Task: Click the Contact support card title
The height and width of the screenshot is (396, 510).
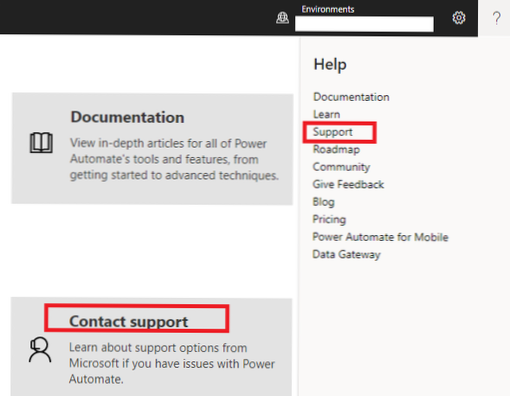Action: 128,322
